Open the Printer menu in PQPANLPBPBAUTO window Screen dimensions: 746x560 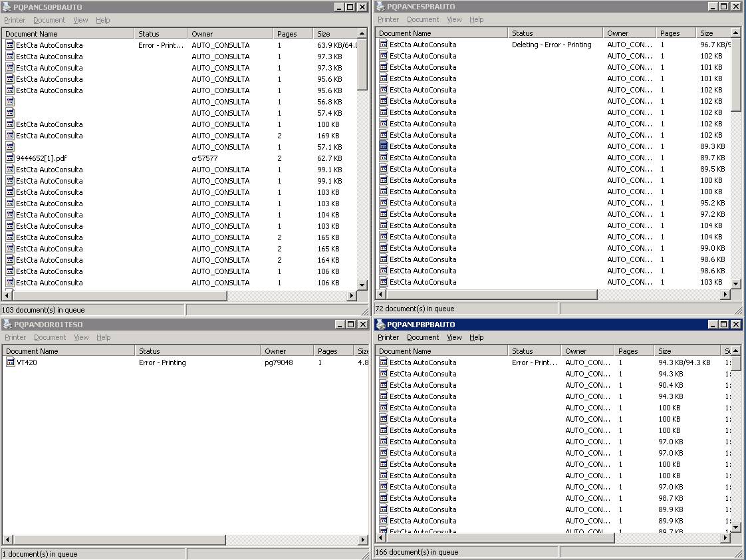click(388, 337)
